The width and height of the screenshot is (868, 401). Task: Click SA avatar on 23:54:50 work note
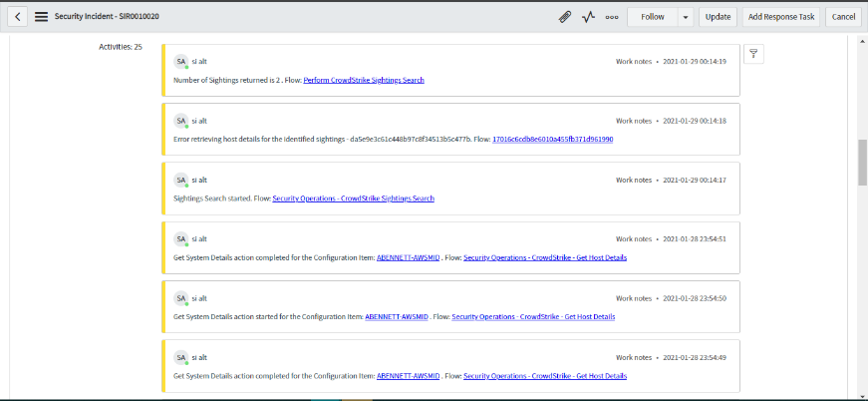tap(180, 298)
